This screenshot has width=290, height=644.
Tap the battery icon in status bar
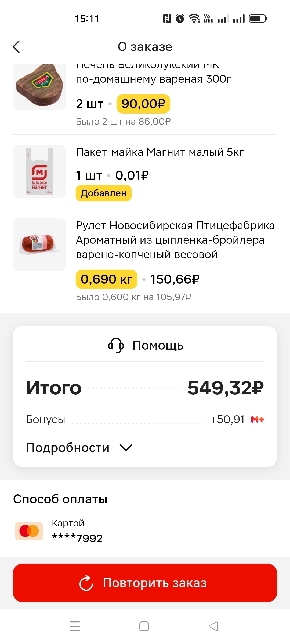coord(258,19)
